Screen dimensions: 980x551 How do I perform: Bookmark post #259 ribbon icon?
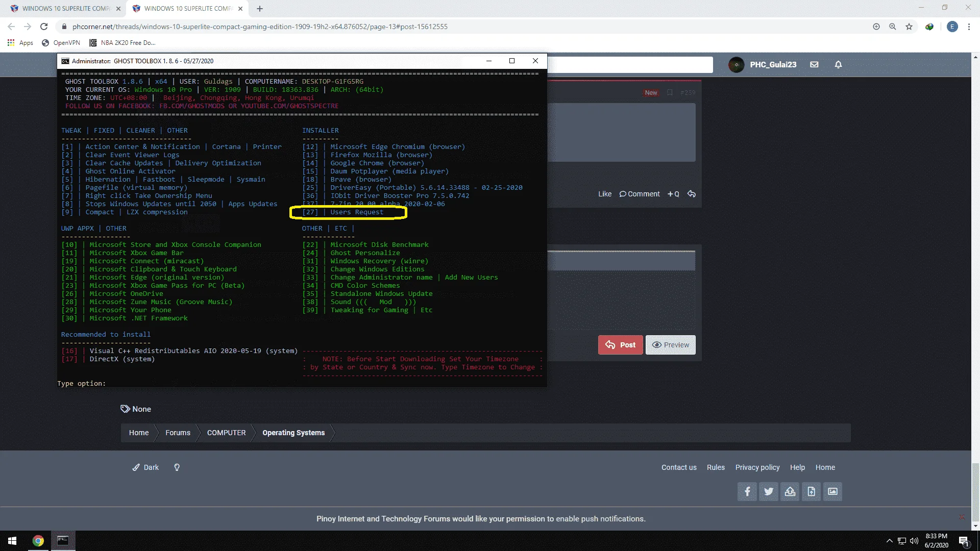click(670, 92)
